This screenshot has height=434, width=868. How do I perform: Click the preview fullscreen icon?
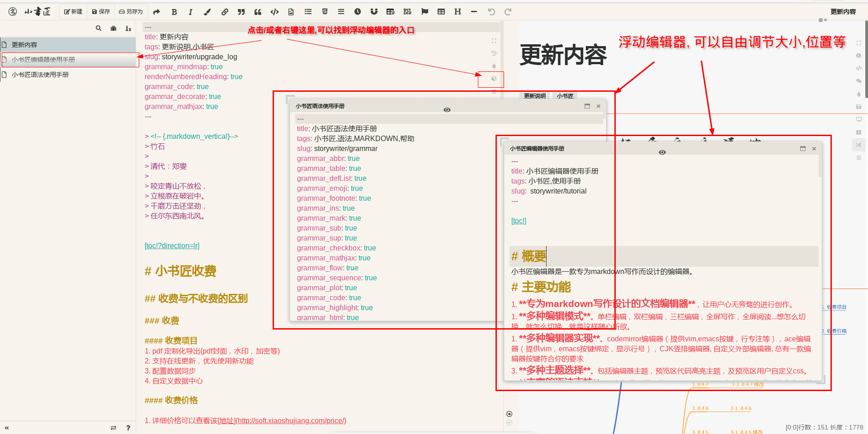pyautogui.click(x=859, y=43)
